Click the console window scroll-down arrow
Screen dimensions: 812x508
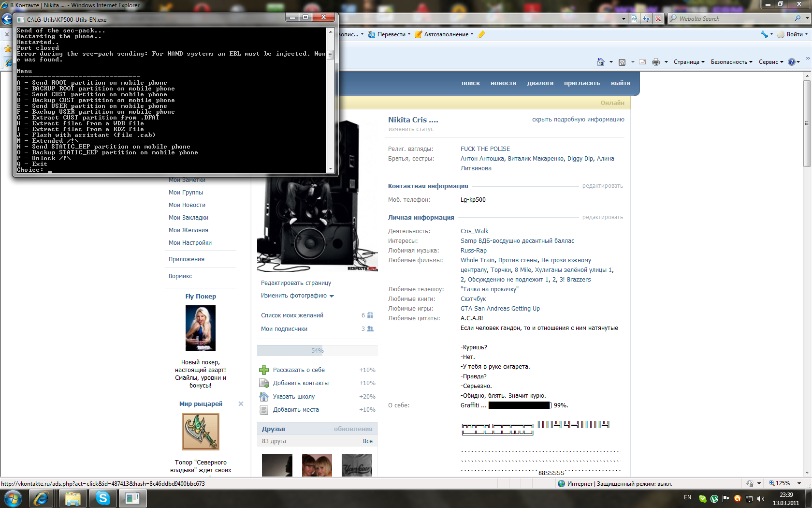331,169
